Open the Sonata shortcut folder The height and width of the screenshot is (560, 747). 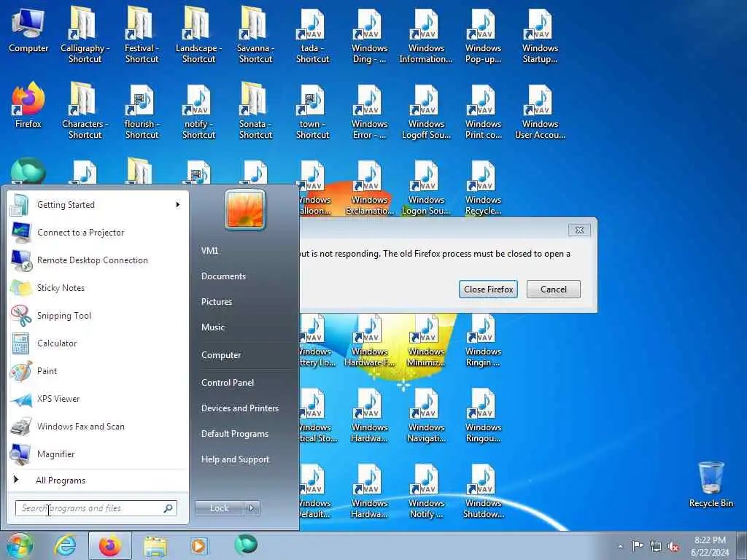click(255, 111)
